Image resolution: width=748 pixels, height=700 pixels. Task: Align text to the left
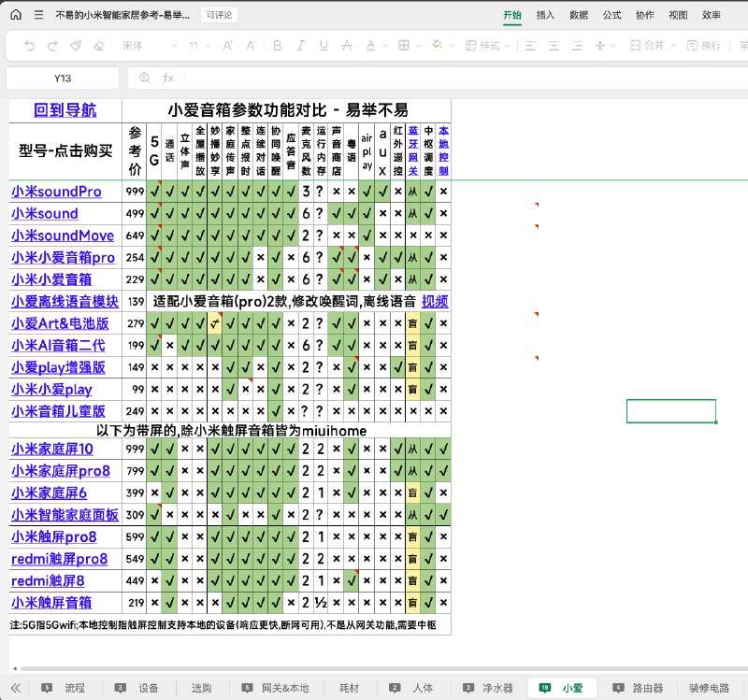tap(530, 46)
